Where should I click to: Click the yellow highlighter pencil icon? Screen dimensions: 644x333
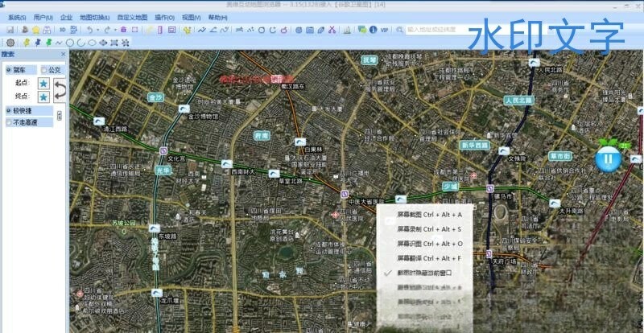pos(150,30)
